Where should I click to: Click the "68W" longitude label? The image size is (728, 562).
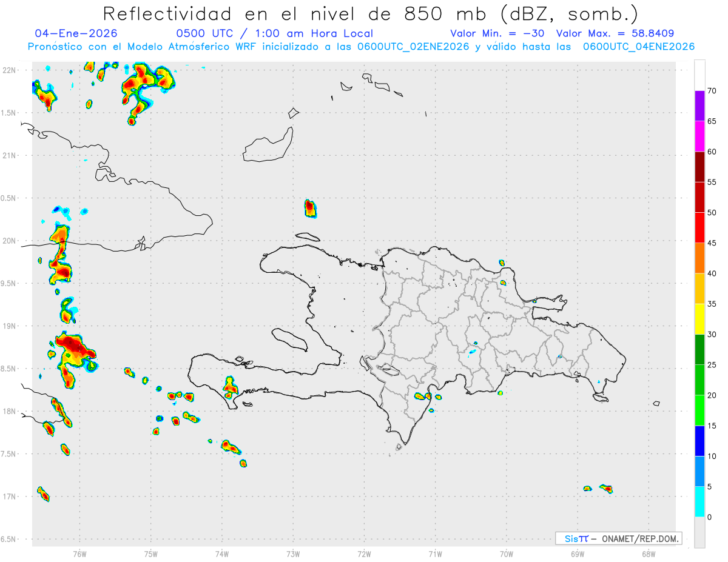(649, 554)
